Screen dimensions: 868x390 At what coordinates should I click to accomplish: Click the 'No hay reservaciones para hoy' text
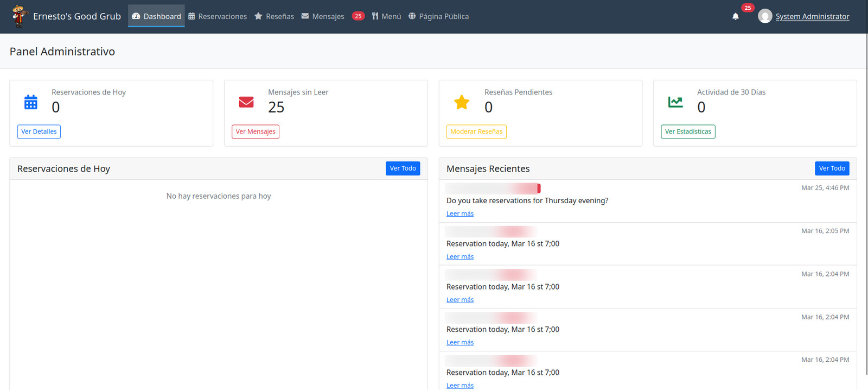coord(219,196)
